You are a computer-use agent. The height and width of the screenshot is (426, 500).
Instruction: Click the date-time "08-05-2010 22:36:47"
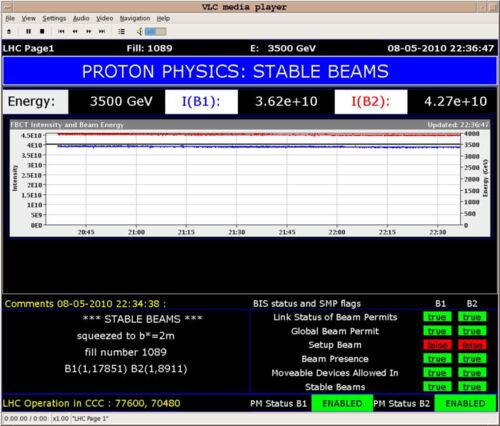point(440,49)
